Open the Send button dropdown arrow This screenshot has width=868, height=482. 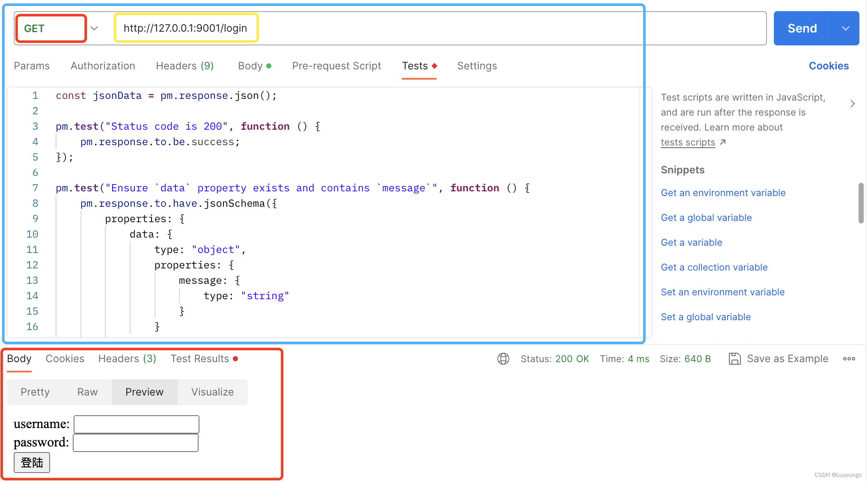[846, 28]
